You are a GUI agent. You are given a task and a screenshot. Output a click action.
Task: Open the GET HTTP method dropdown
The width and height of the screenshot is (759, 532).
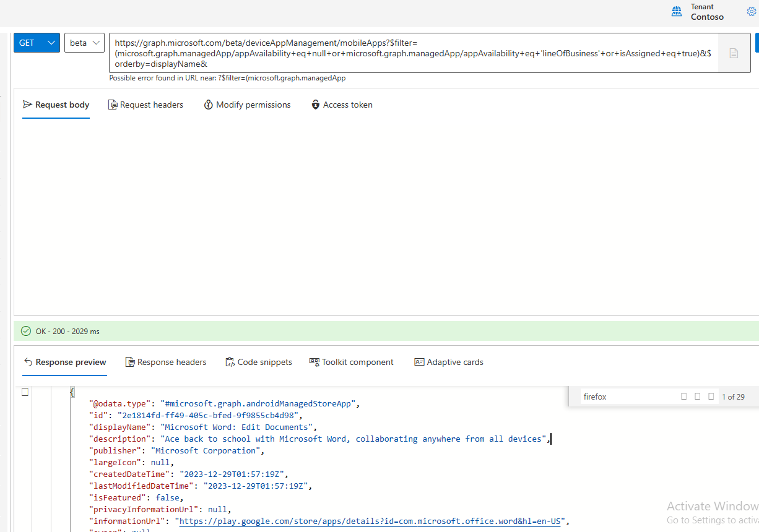click(x=37, y=43)
